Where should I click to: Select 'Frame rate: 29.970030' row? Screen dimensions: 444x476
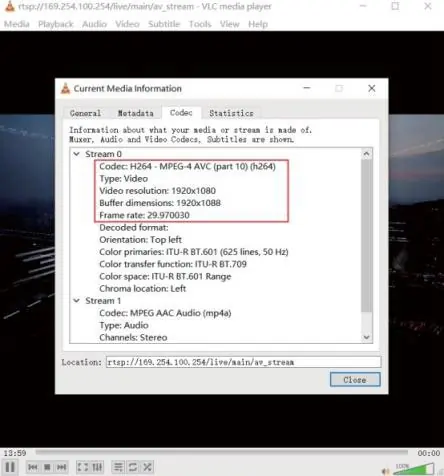[144, 215]
